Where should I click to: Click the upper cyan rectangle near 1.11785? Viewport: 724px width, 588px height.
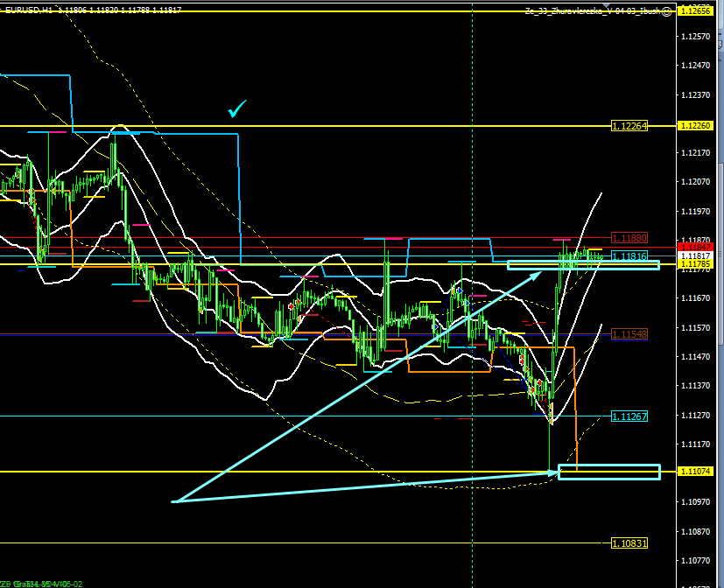coord(583,264)
